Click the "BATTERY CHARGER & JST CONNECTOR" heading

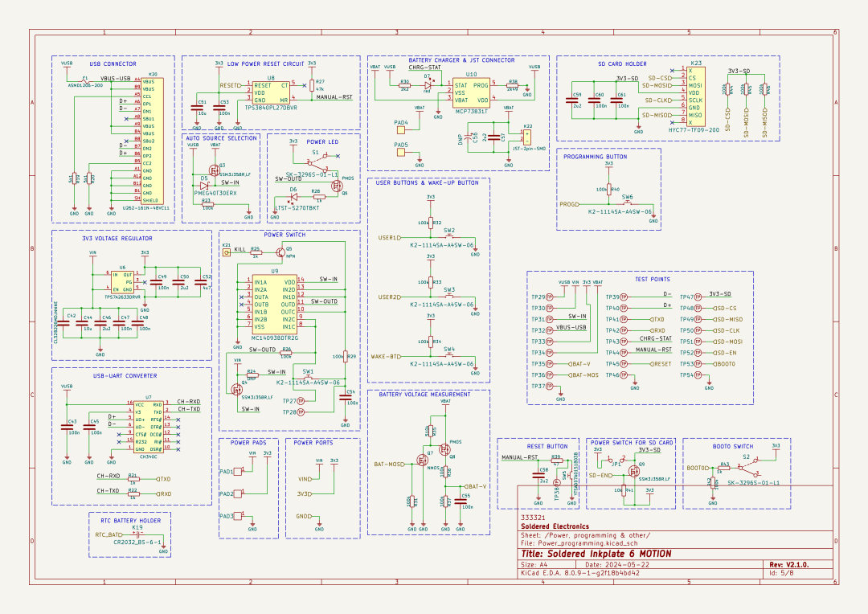click(x=461, y=59)
